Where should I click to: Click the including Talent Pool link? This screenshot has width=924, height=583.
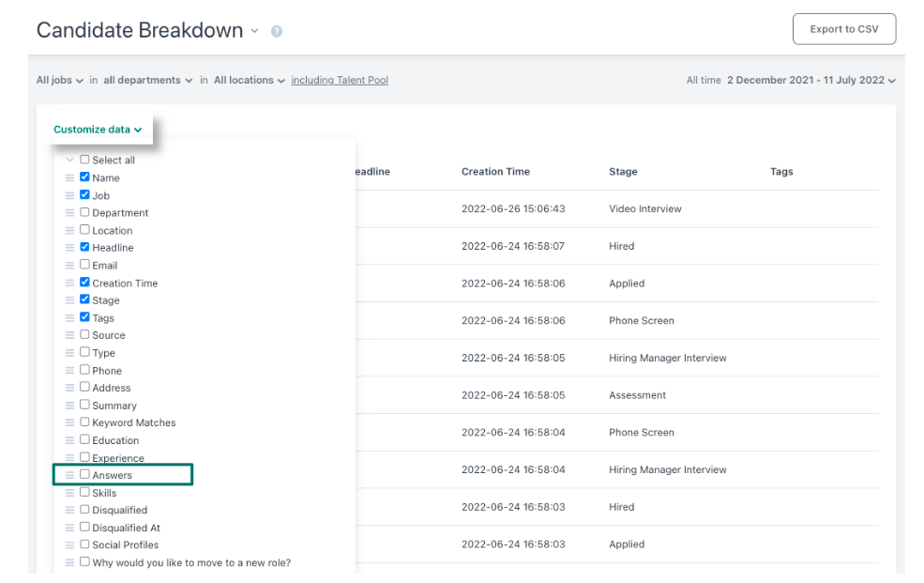point(340,80)
